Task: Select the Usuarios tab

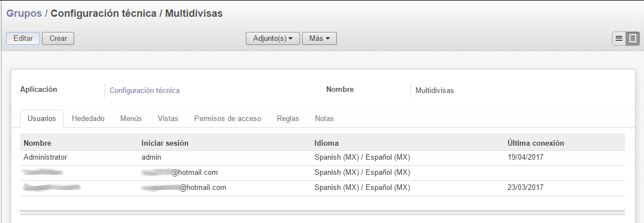Action: coord(42,118)
